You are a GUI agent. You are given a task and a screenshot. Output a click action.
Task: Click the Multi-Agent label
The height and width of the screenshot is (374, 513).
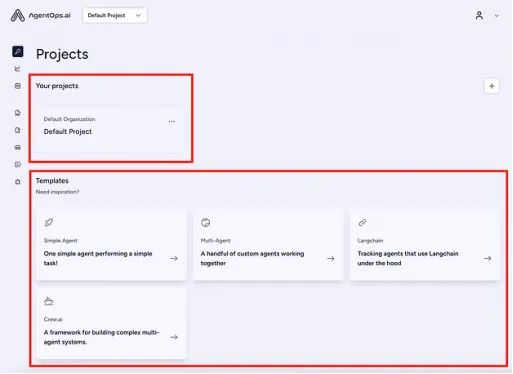[215, 240]
